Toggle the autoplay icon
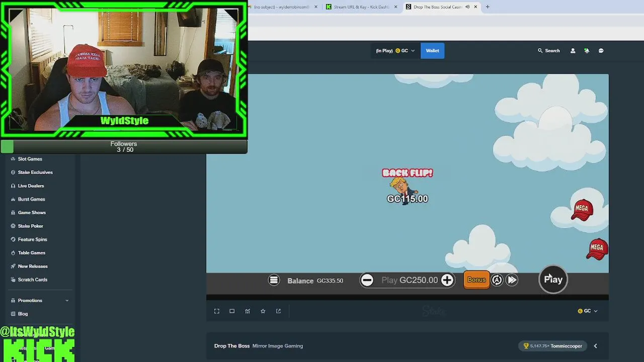This screenshot has width=644, height=362. (497, 280)
